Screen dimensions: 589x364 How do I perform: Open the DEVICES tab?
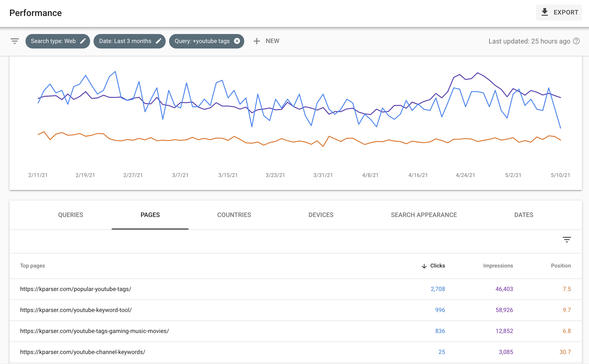click(x=321, y=215)
